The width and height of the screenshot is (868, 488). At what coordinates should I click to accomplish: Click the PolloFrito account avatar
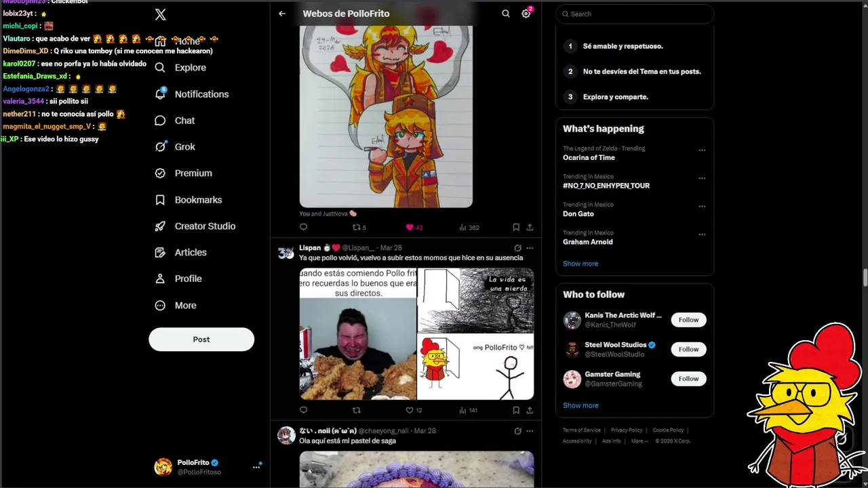pos(163,467)
